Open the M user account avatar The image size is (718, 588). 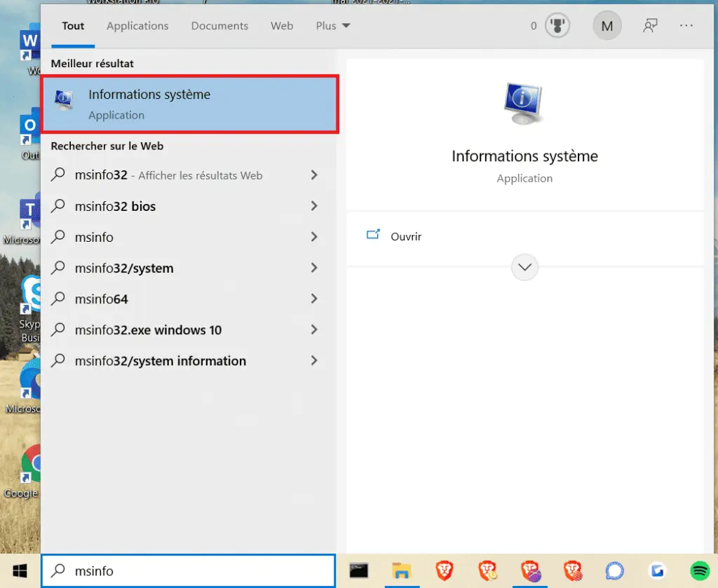pyautogui.click(x=607, y=26)
